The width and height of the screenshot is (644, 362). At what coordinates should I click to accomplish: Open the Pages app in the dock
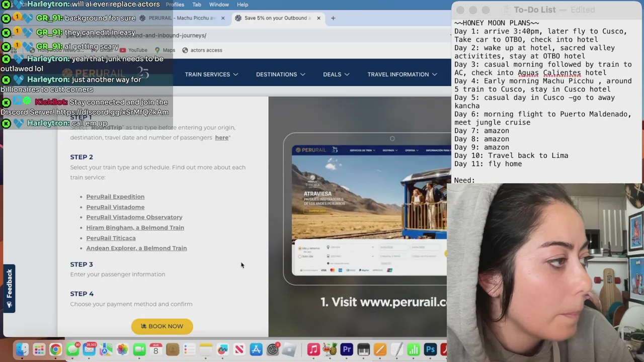point(380,349)
